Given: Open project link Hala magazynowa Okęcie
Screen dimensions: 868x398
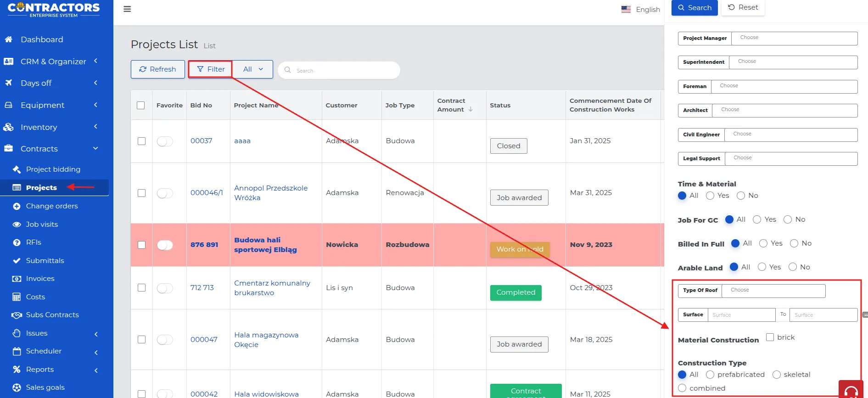Looking at the screenshot, I should [x=266, y=340].
